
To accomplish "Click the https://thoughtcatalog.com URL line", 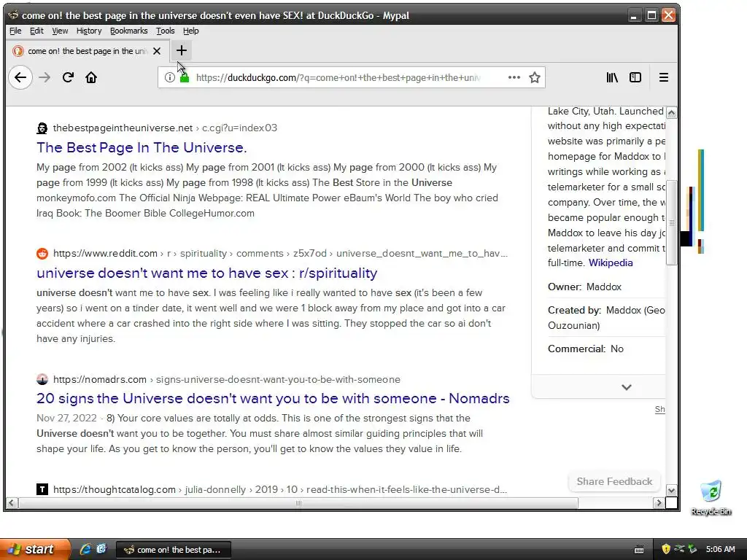I will pyautogui.click(x=280, y=489).
